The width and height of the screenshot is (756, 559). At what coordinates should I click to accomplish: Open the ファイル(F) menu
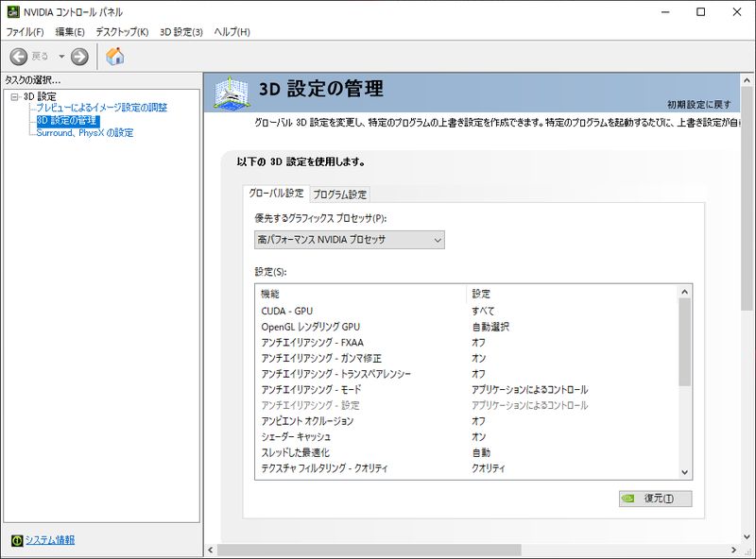tap(26, 32)
